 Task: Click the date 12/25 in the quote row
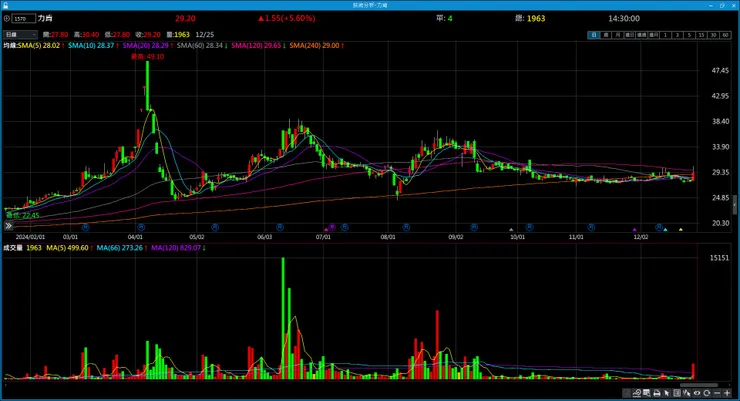point(204,34)
